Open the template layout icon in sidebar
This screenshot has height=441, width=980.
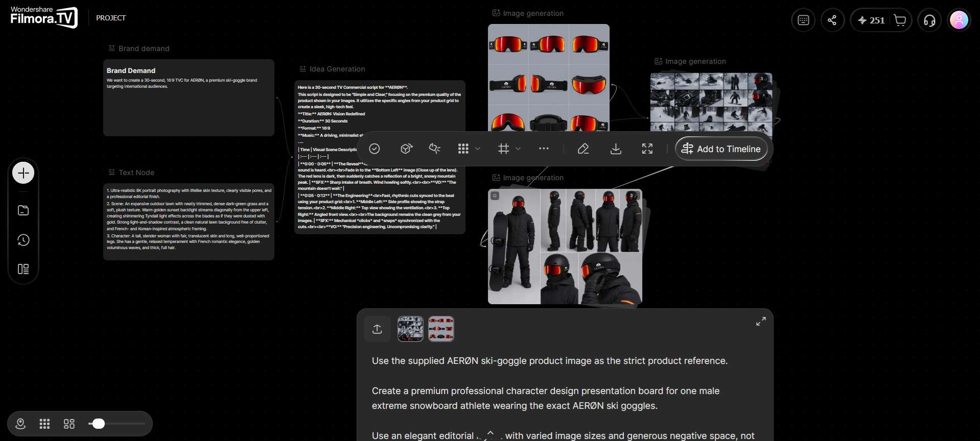(x=24, y=269)
